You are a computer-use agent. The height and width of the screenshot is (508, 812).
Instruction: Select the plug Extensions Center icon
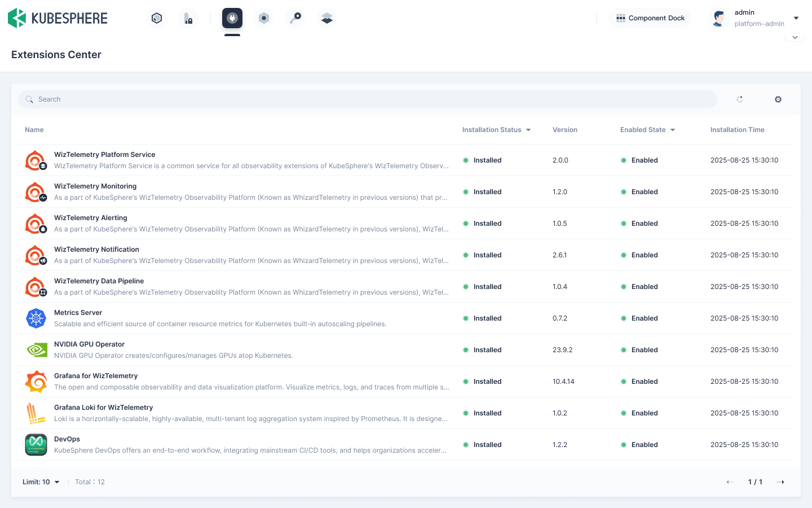pos(232,18)
